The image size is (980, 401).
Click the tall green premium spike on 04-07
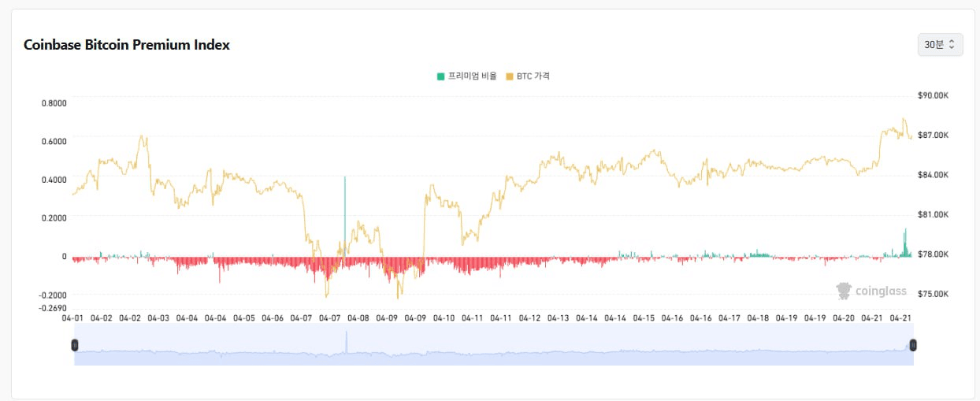345,217
